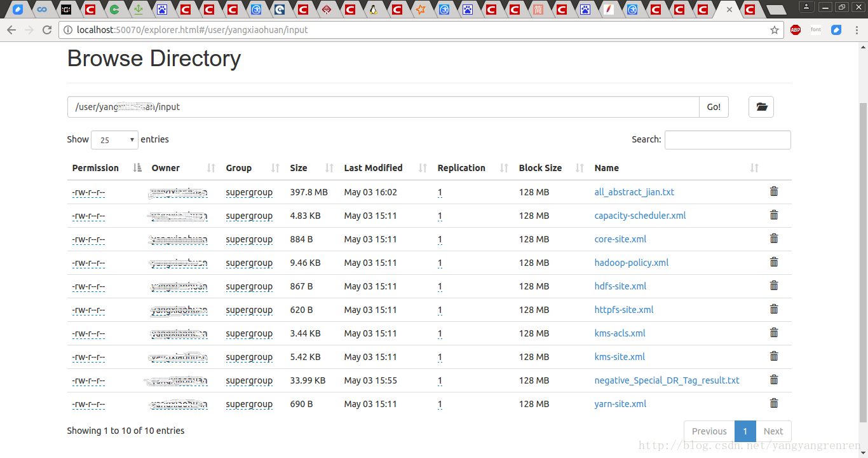868x458 pixels.
Task: Remove kms-acls.xml using its trash icon
Action: [774, 333]
